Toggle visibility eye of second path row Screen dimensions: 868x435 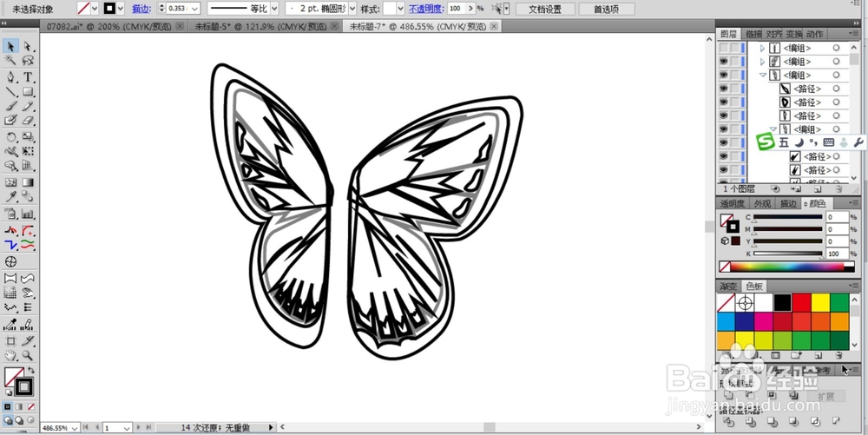pos(724,102)
